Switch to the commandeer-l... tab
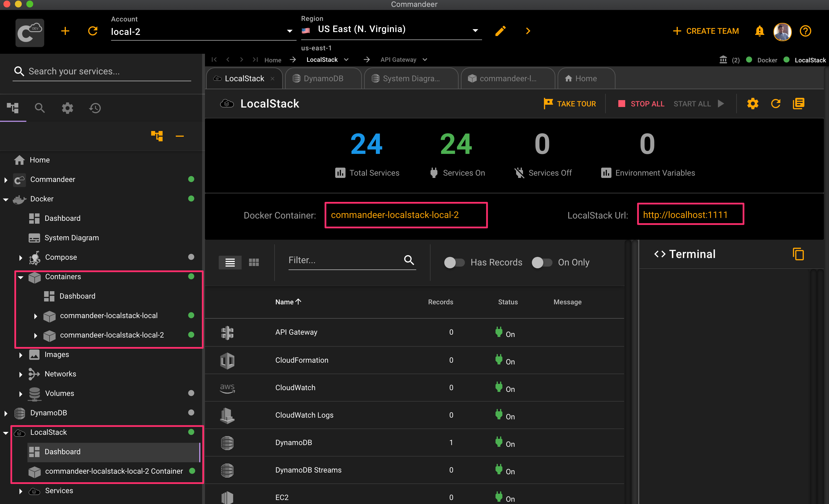The image size is (829, 504). tap(508, 79)
